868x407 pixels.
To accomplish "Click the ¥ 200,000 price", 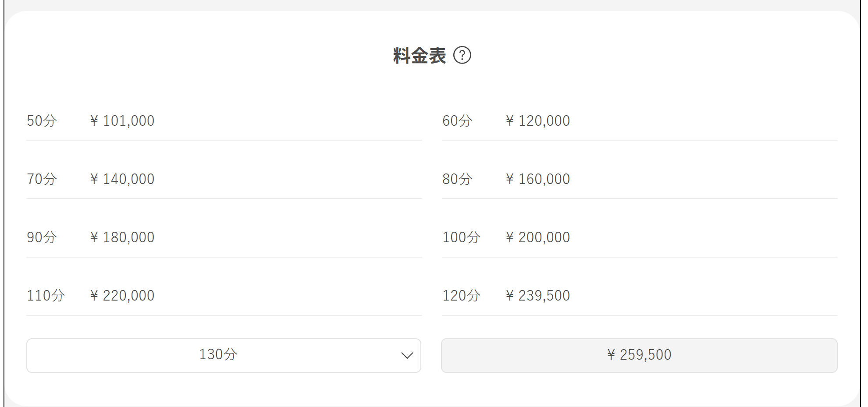I will [538, 237].
